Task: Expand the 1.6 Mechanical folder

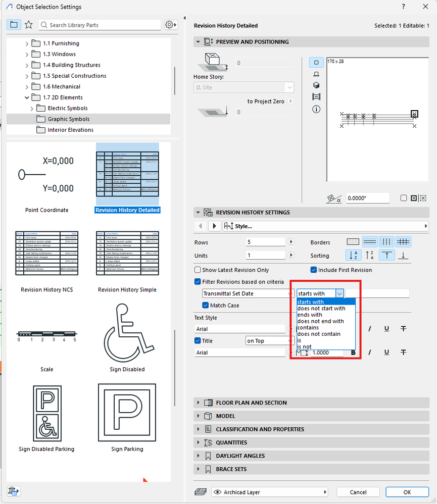Action: pyautogui.click(x=27, y=87)
